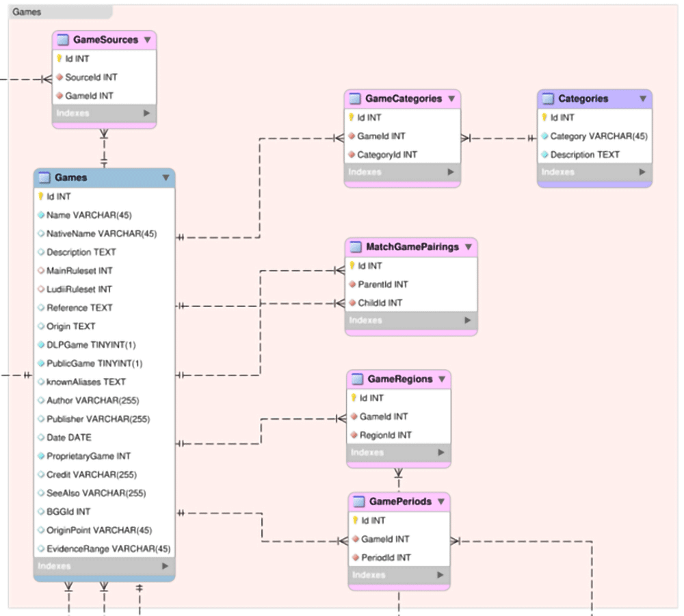Select GameId INT column in GamePeriods
The width and height of the screenshot is (684, 616).
(399, 539)
